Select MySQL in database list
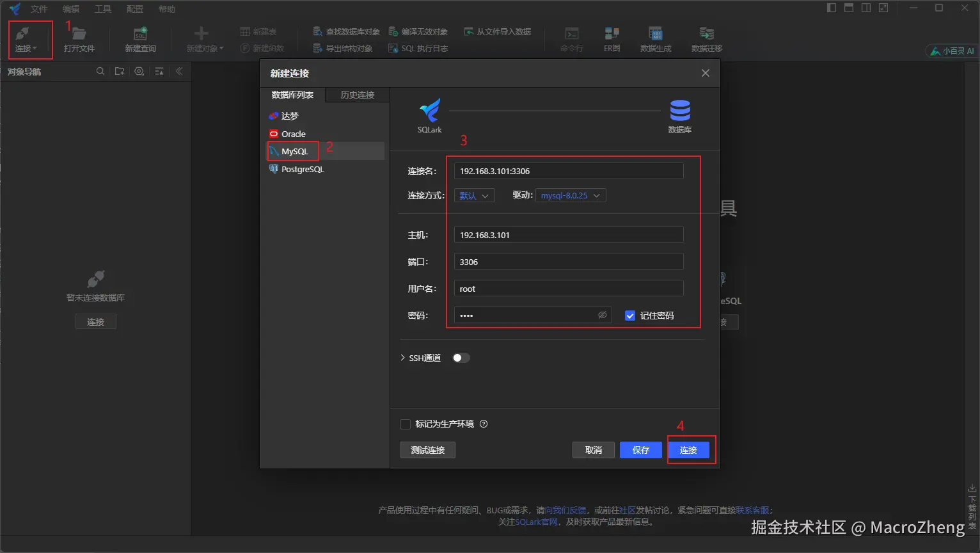 point(326,151)
